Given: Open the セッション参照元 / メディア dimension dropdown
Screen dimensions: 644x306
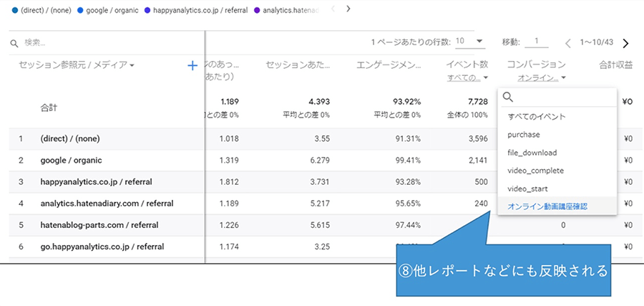Looking at the screenshot, I should pos(77,65).
